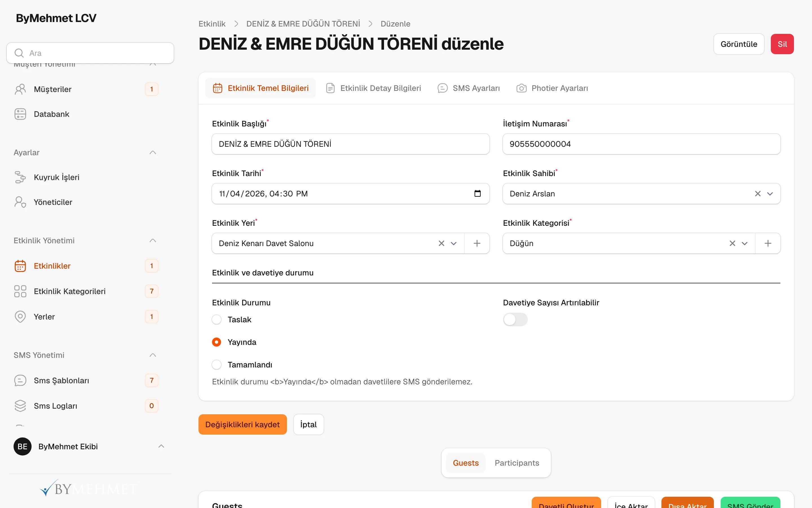Click the Görüntüle button

coord(739,44)
